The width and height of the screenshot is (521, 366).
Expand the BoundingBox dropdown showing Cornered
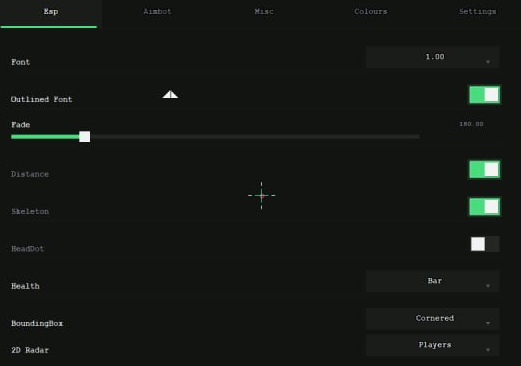tap(433, 319)
